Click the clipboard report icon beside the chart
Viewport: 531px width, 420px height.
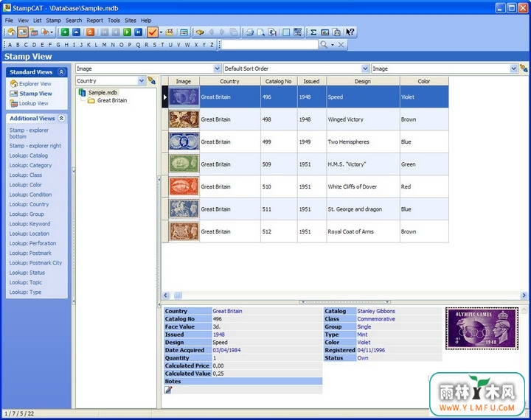336,32
